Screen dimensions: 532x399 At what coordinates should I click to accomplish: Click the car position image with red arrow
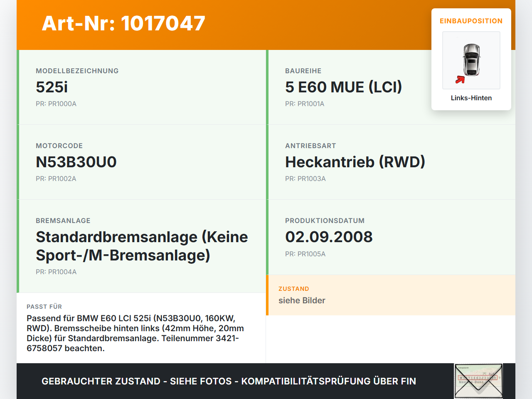pyautogui.click(x=471, y=60)
